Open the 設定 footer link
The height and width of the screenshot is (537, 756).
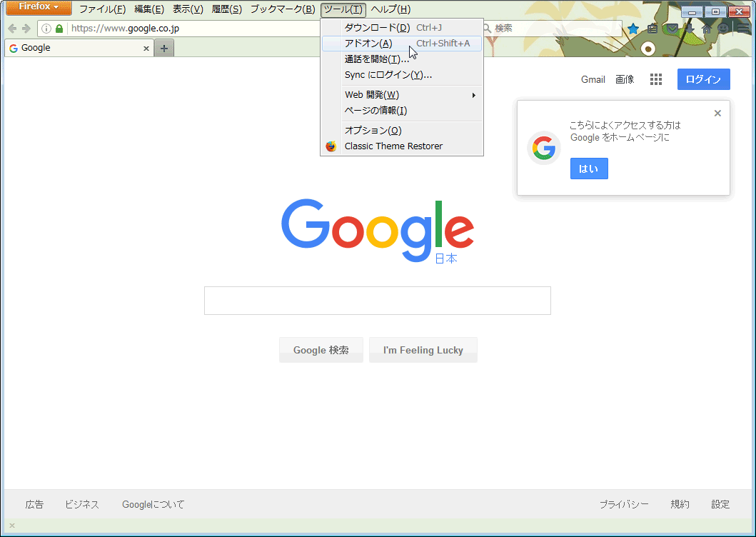click(720, 505)
